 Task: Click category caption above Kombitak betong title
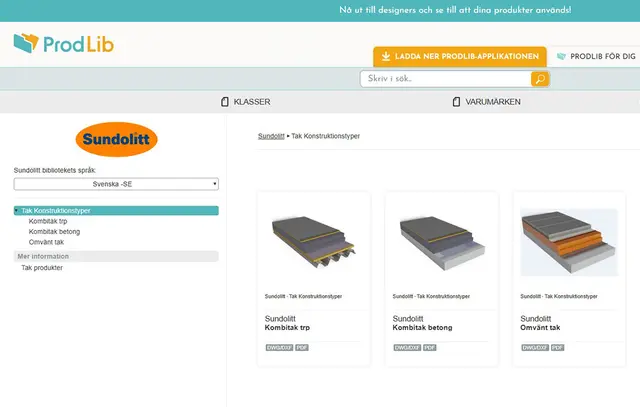click(x=431, y=296)
